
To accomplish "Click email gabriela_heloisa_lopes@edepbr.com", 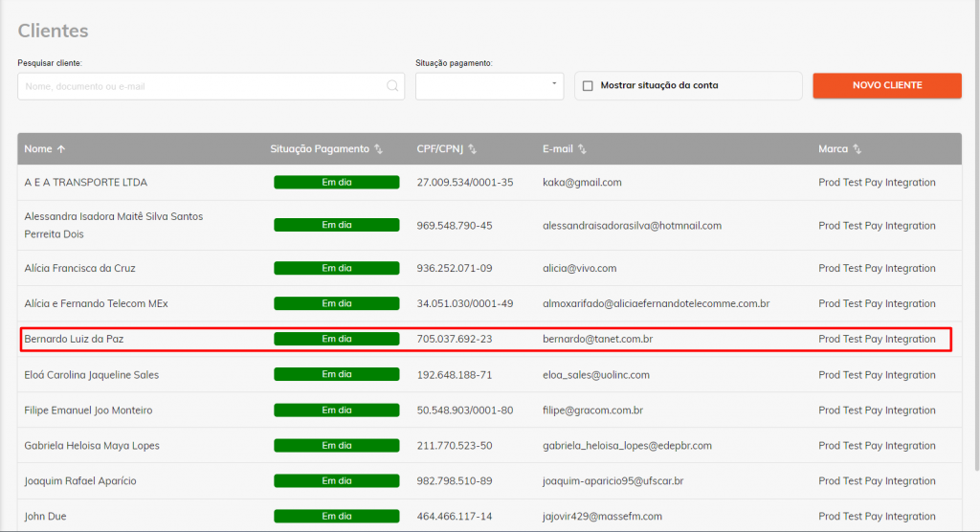I will [627, 446].
